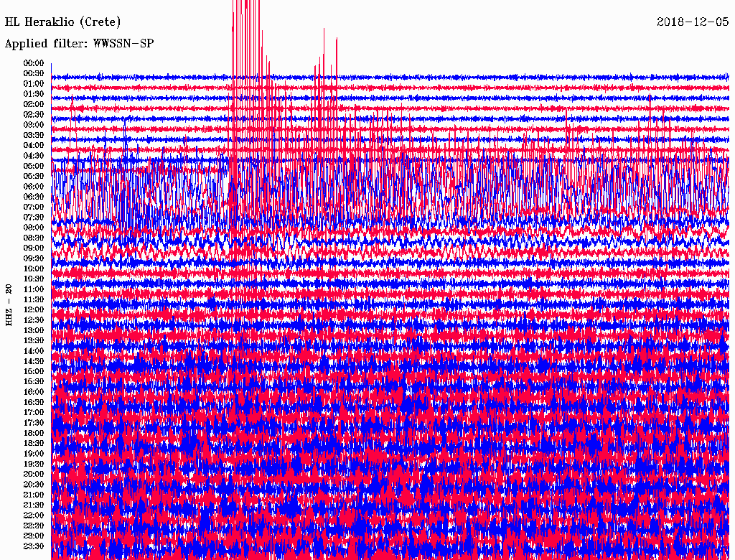This screenshot has width=735, height=560.
Task: Click the 21:30 time label
Action: 34,505
